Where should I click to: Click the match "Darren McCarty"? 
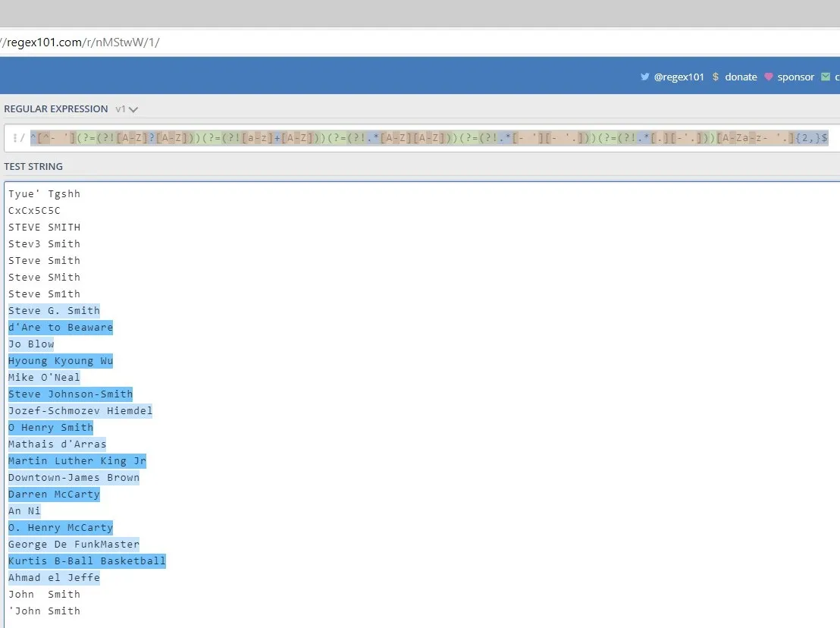[x=54, y=494]
